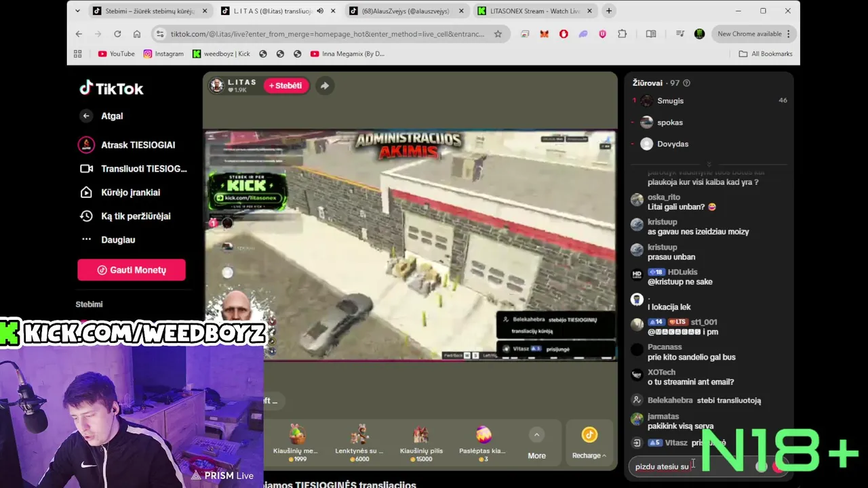Image resolution: width=868 pixels, height=488 pixels.
Task: Click the Žiūrovai info question icon
Action: 686,83
